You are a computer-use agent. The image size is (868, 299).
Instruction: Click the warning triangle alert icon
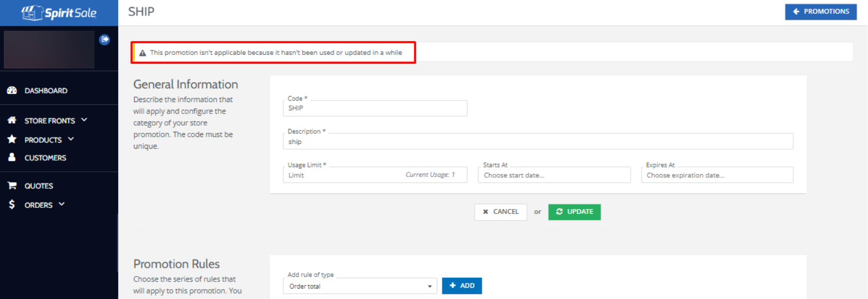tap(142, 53)
